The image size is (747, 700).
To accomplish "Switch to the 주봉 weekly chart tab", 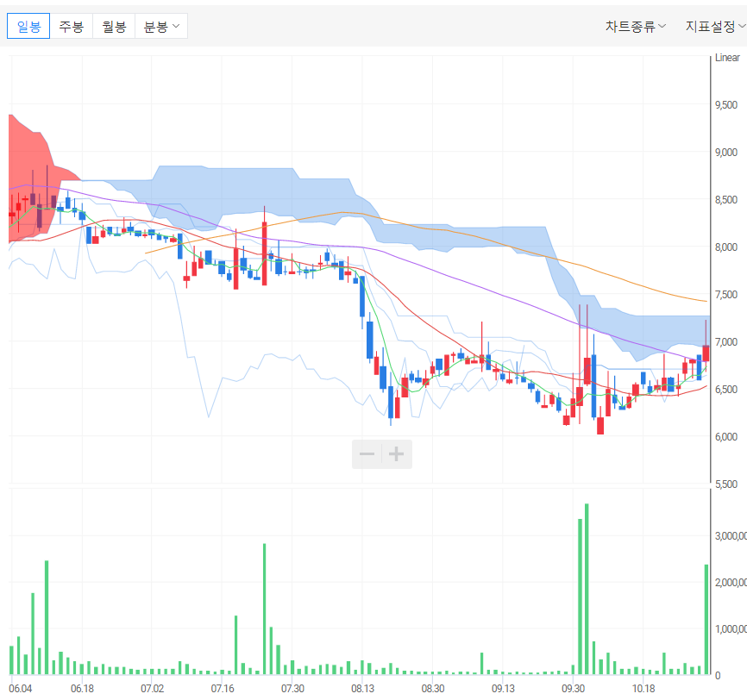I will coord(71,26).
